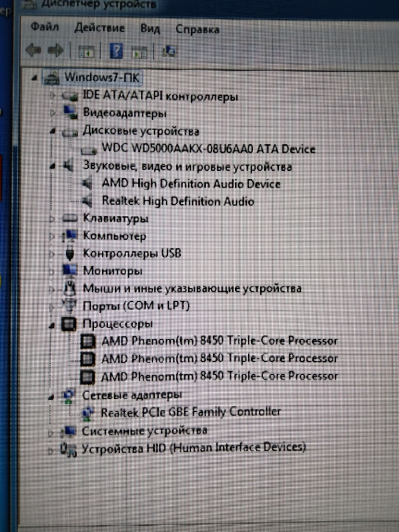The width and height of the screenshot is (399, 532).
Task: Click the Forward arrow toolbar button
Action: pos(55,50)
